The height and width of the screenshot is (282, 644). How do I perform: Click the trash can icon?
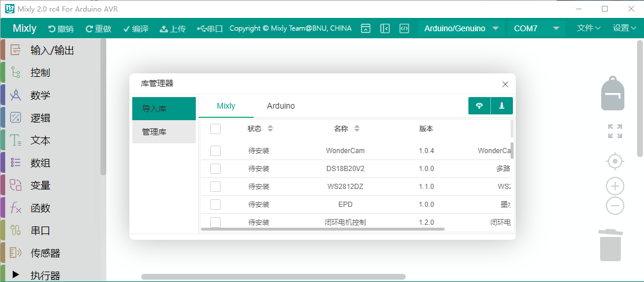[x=611, y=245]
